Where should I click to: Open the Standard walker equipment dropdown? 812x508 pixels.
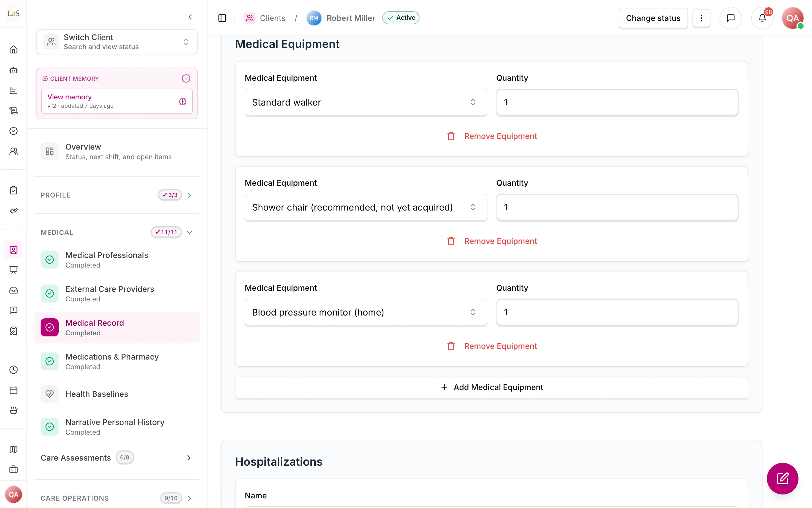pyautogui.click(x=366, y=102)
